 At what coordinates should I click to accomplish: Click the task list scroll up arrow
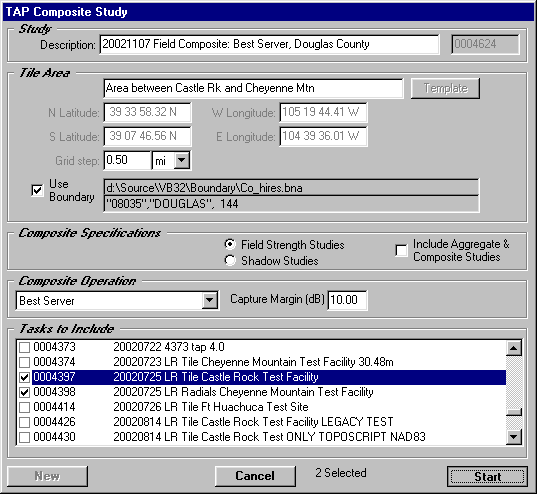pos(514,348)
